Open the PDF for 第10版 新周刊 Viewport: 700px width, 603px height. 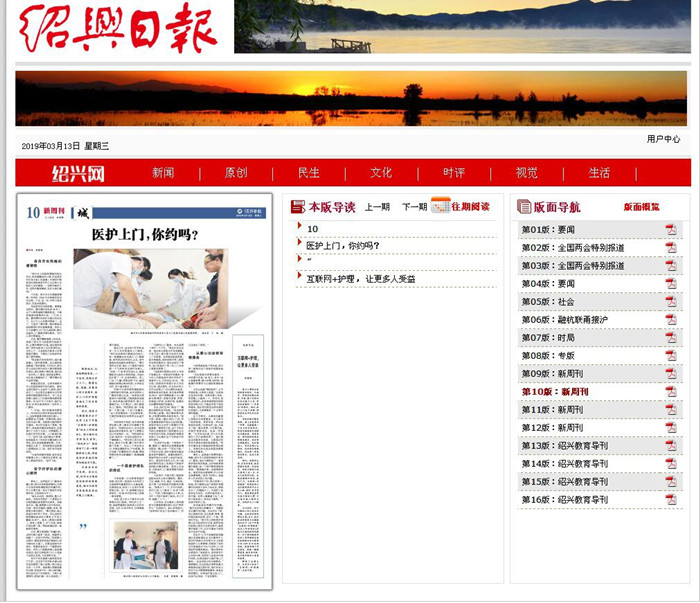point(671,392)
